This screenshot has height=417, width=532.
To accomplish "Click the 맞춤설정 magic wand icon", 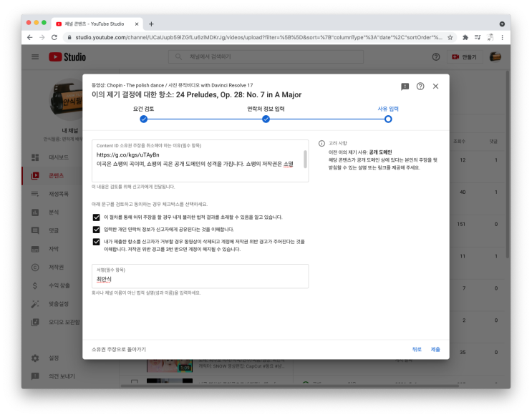I will pyautogui.click(x=35, y=304).
